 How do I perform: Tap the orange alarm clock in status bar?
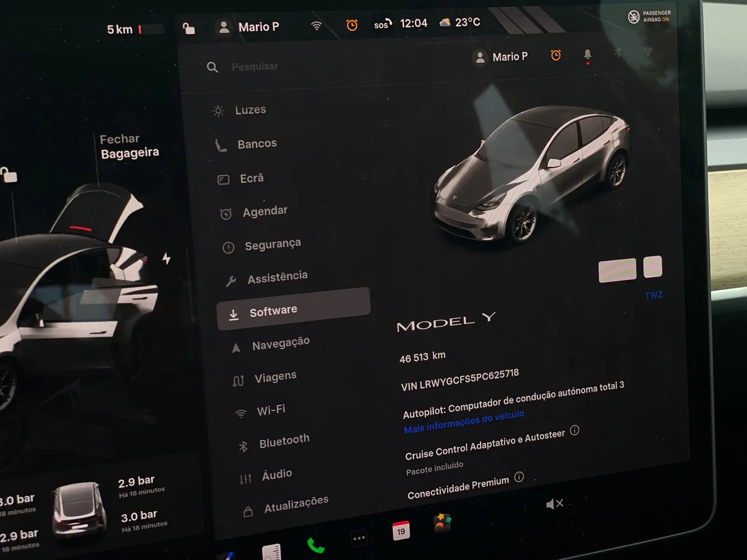pyautogui.click(x=352, y=25)
